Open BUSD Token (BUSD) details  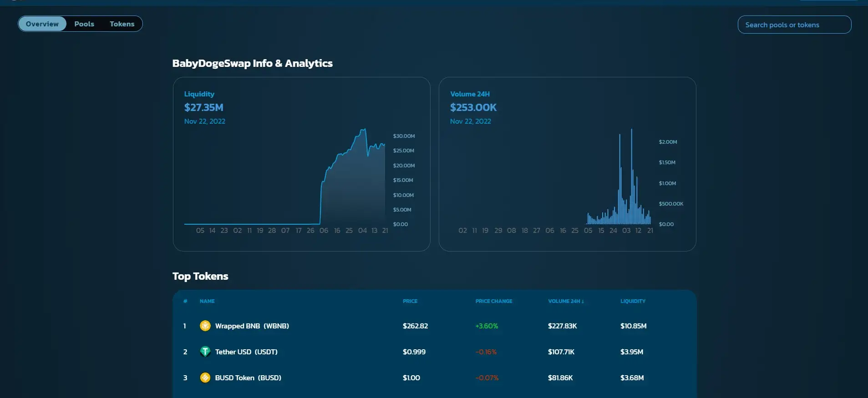coord(248,378)
